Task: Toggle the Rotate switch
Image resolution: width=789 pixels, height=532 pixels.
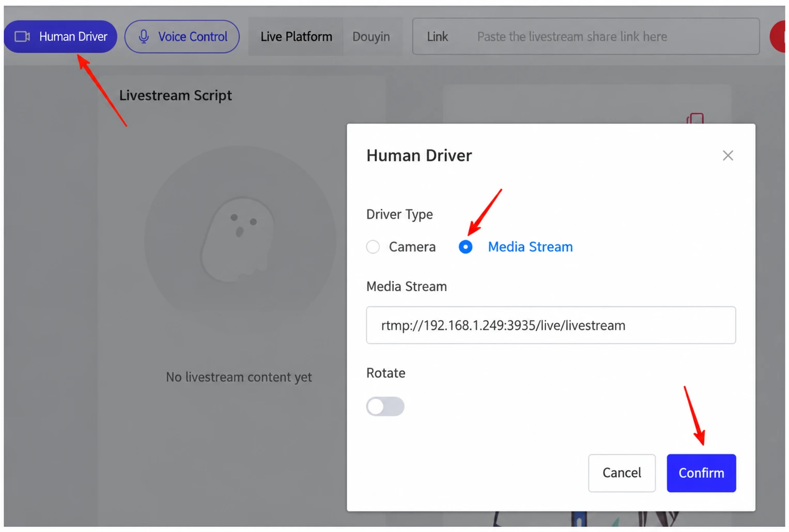Action: [385, 406]
